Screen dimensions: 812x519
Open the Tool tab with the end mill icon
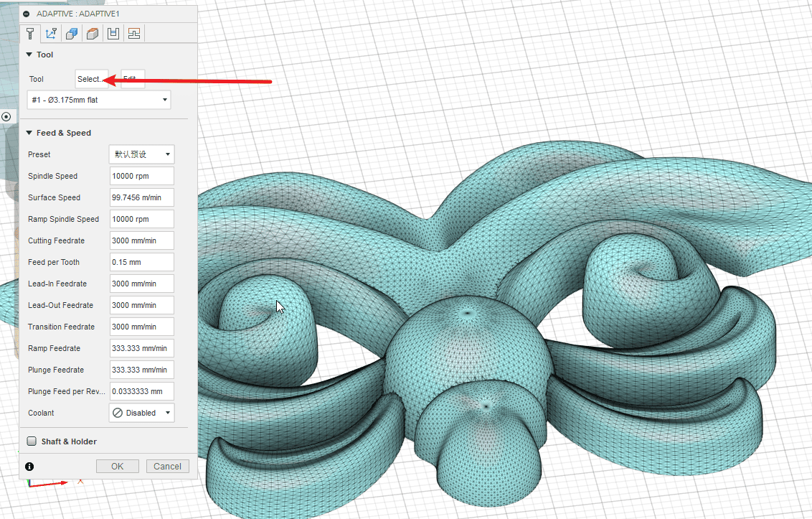pyautogui.click(x=30, y=34)
